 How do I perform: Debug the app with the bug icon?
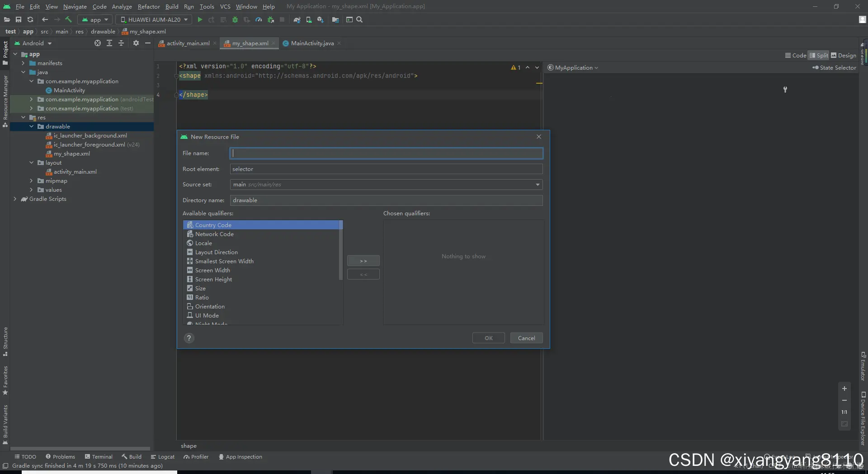pyautogui.click(x=235, y=19)
